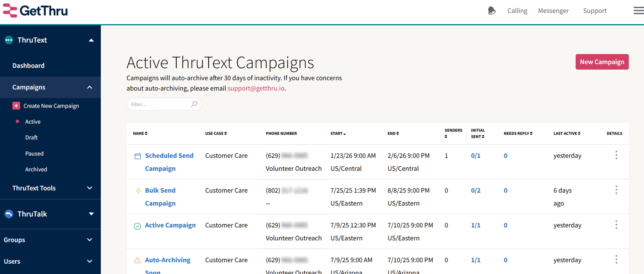Open the Scheduled Send Campaign link
Image resolution: width=644 pixels, height=274 pixels.
(169, 162)
